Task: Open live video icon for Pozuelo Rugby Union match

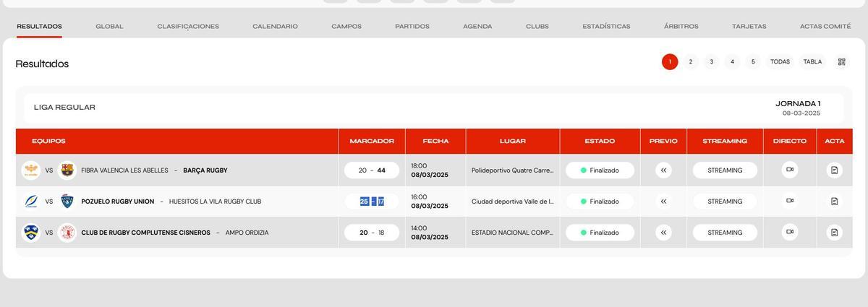Action: (x=790, y=201)
